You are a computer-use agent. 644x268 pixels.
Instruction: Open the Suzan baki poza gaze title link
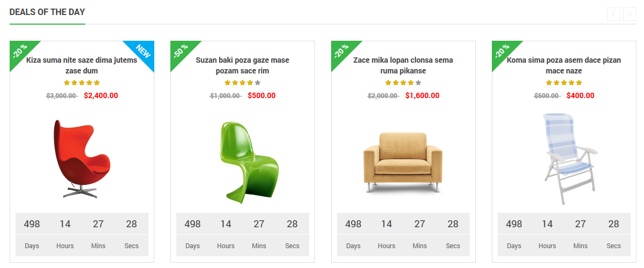(243, 65)
